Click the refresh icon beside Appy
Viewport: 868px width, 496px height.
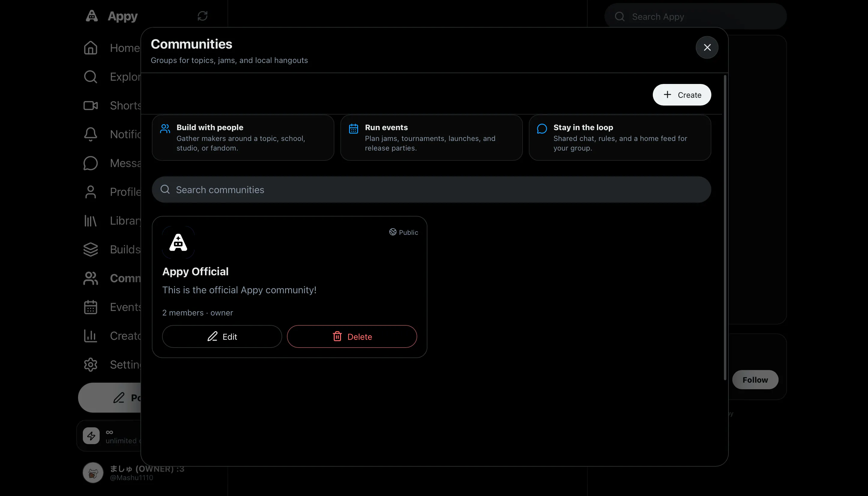click(x=203, y=16)
